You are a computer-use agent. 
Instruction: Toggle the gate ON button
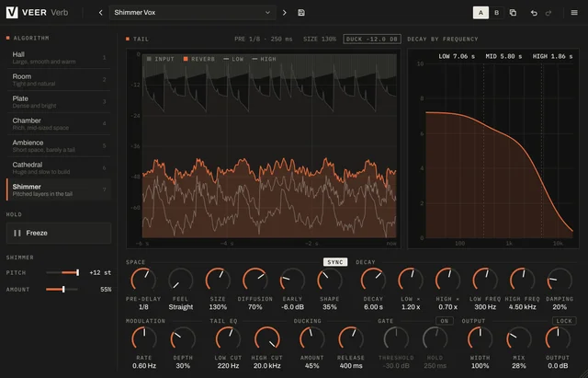tap(445, 321)
